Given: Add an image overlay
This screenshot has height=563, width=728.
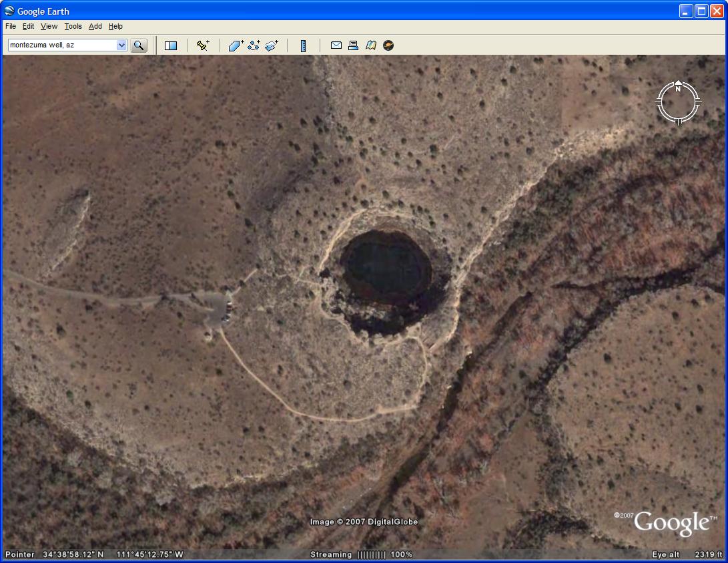Looking at the screenshot, I should click(271, 45).
